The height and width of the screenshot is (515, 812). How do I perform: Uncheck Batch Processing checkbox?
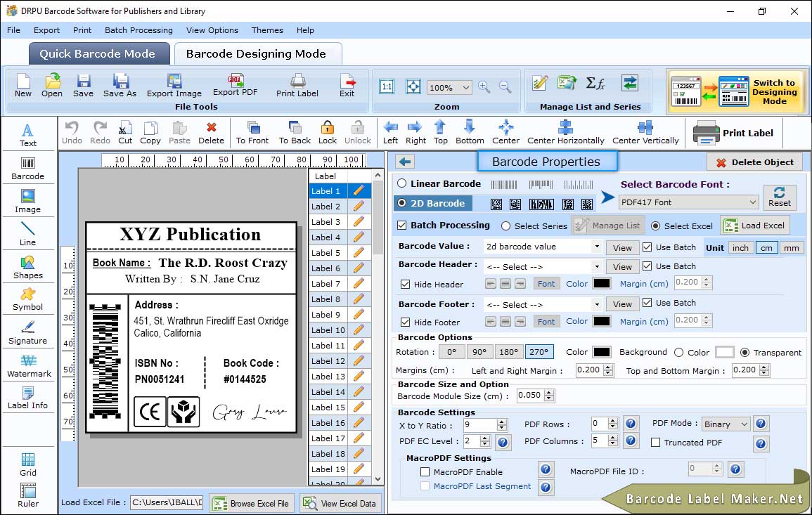[402, 225]
